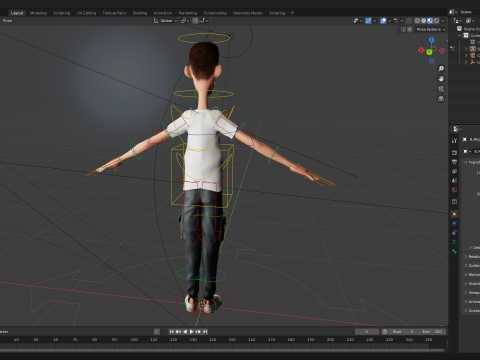Open the orange Object properties tab

pos(454,214)
